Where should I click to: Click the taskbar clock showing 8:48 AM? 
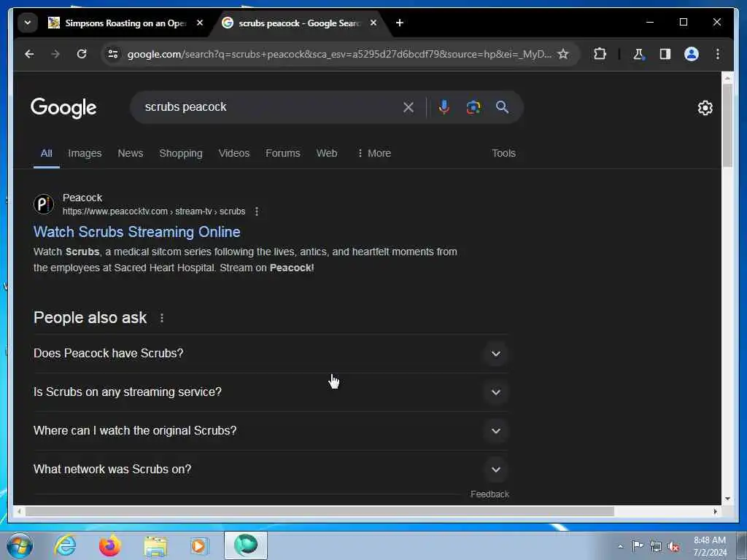(x=709, y=546)
